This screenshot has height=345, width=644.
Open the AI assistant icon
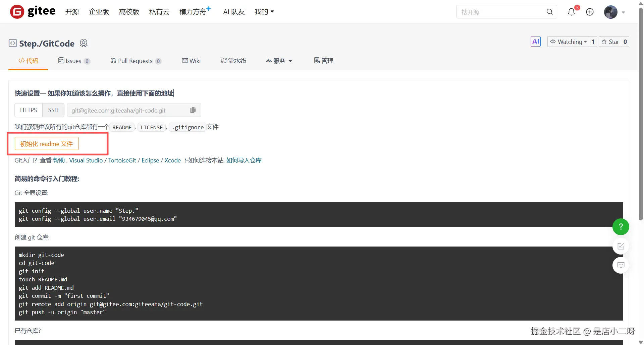point(536,42)
